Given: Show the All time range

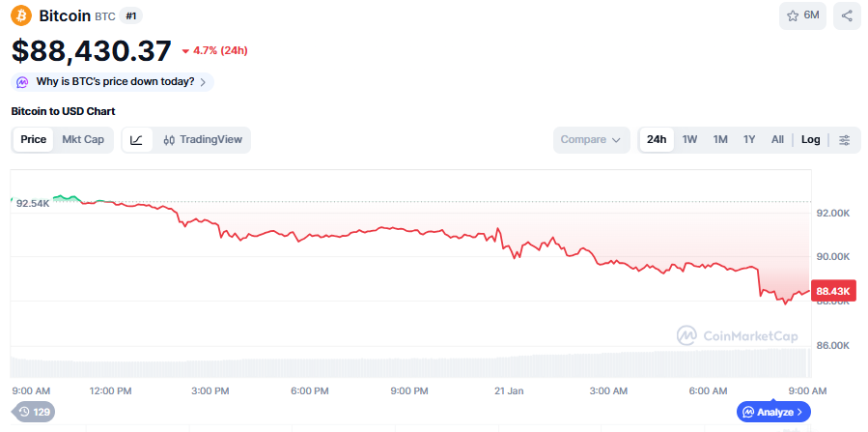Looking at the screenshot, I should click(777, 139).
